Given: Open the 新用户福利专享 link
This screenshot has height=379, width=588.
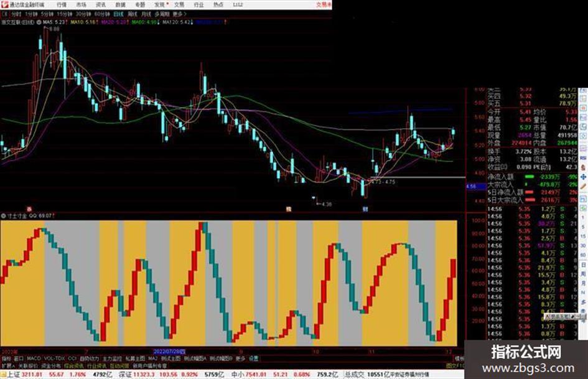Looking at the screenshot, I should (149, 365).
